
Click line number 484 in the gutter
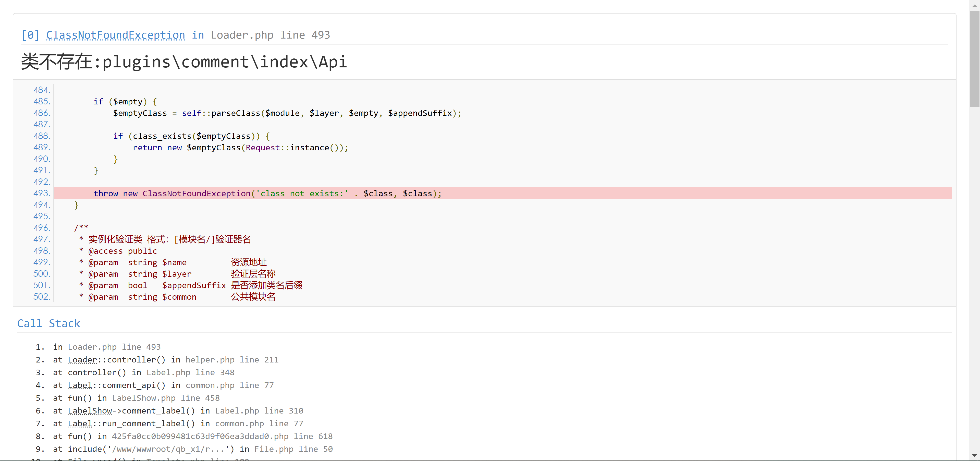click(x=42, y=90)
